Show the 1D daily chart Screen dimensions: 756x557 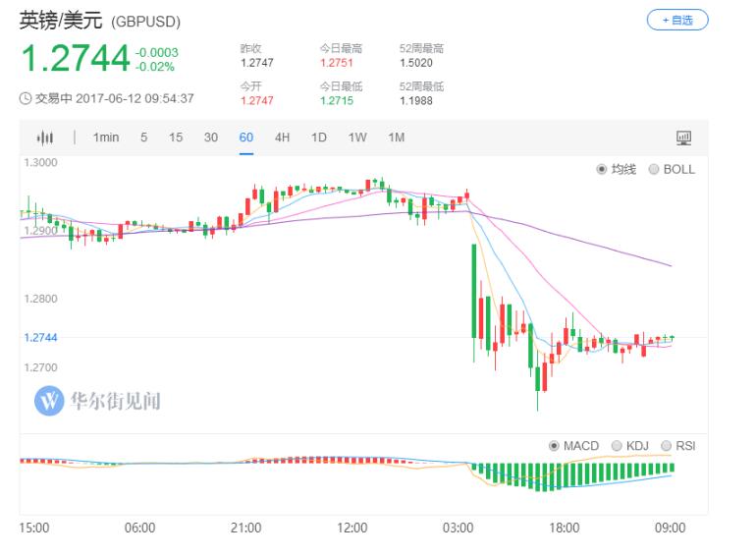(319, 138)
